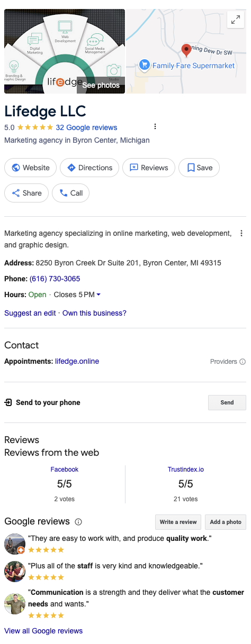Image resolution: width=251 pixels, height=644 pixels.
Task: Open reviewer avatar for staff review
Action: point(15,572)
